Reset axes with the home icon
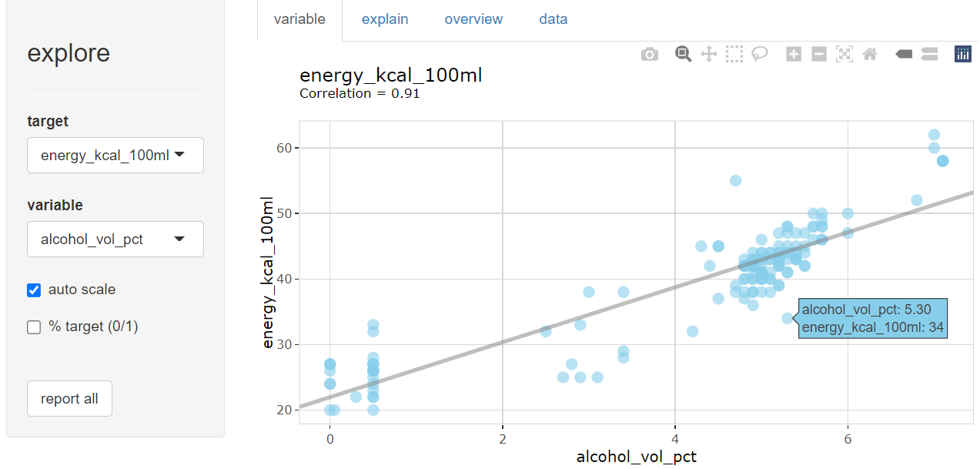 [x=870, y=54]
